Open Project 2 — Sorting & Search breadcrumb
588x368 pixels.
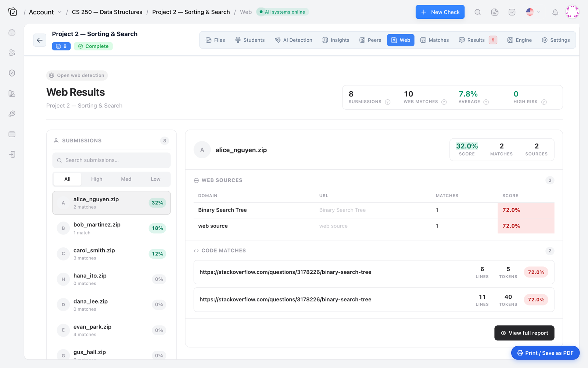click(191, 12)
